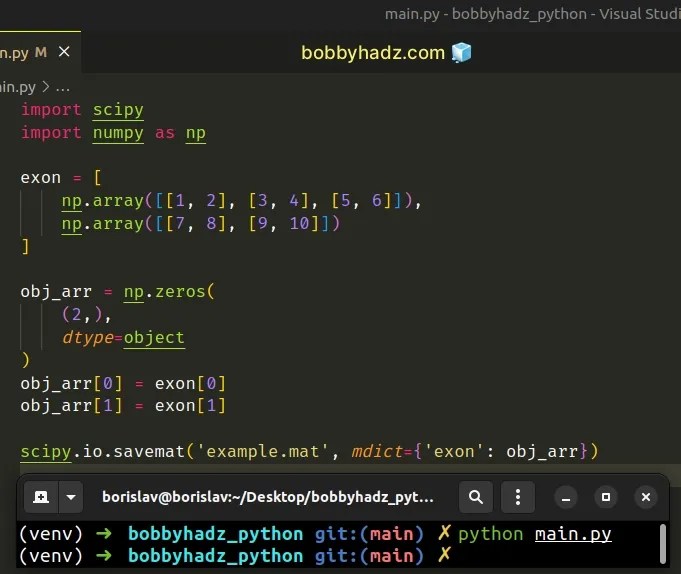The width and height of the screenshot is (681, 574).
Task: Click 'dtype' keyword argument
Action: (x=88, y=337)
